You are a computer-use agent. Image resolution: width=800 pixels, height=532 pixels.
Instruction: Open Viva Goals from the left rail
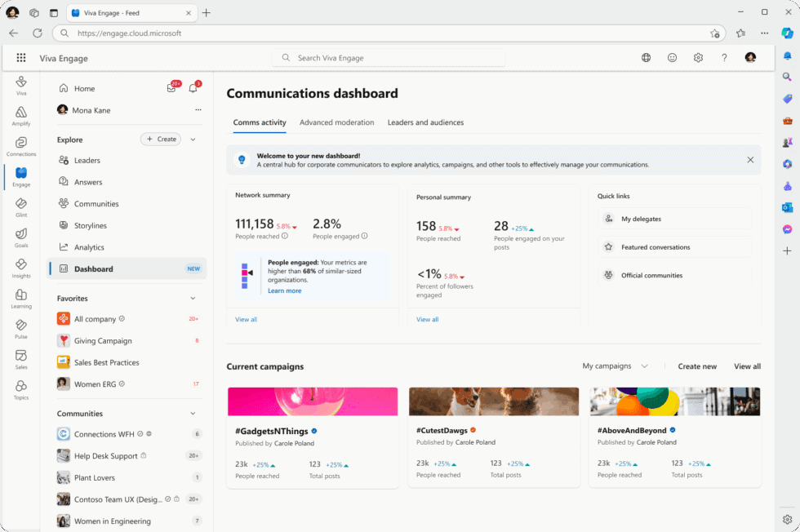(20, 237)
